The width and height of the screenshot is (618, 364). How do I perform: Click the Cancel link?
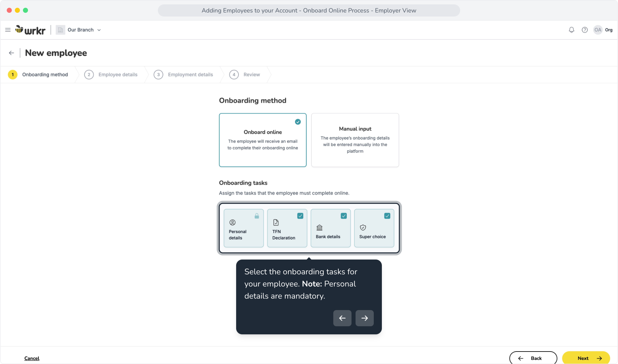coord(32,358)
